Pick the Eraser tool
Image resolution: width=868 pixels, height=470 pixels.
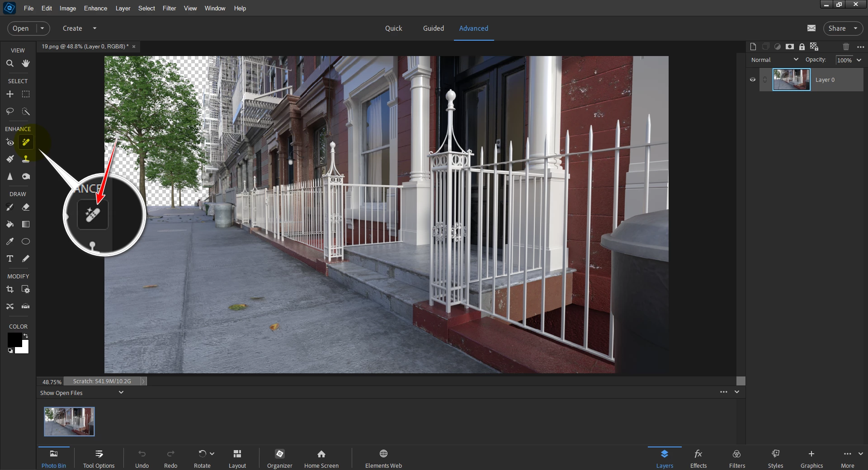pos(26,207)
